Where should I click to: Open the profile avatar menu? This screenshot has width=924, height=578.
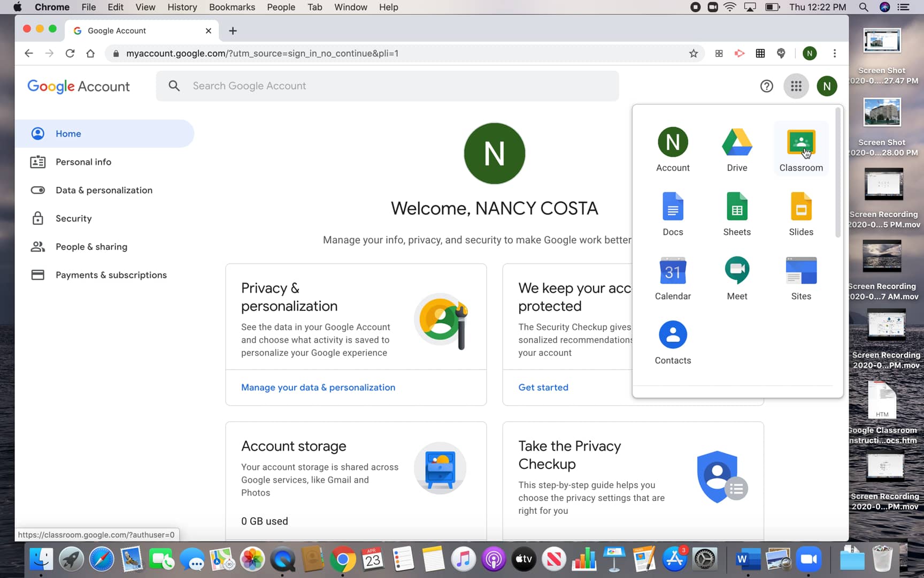click(827, 86)
